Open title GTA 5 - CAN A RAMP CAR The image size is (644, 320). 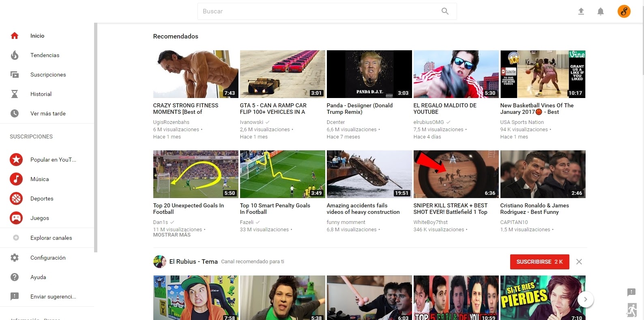[x=273, y=109]
